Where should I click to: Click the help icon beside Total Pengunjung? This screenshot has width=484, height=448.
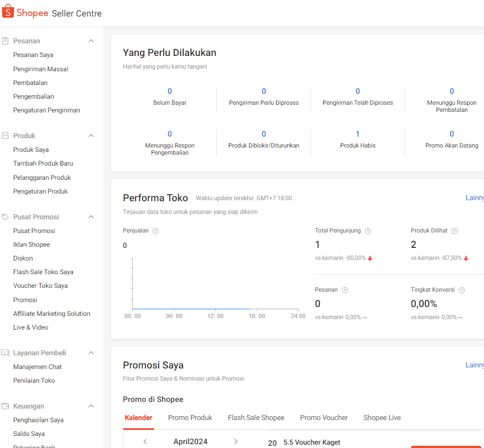pos(368,231)
